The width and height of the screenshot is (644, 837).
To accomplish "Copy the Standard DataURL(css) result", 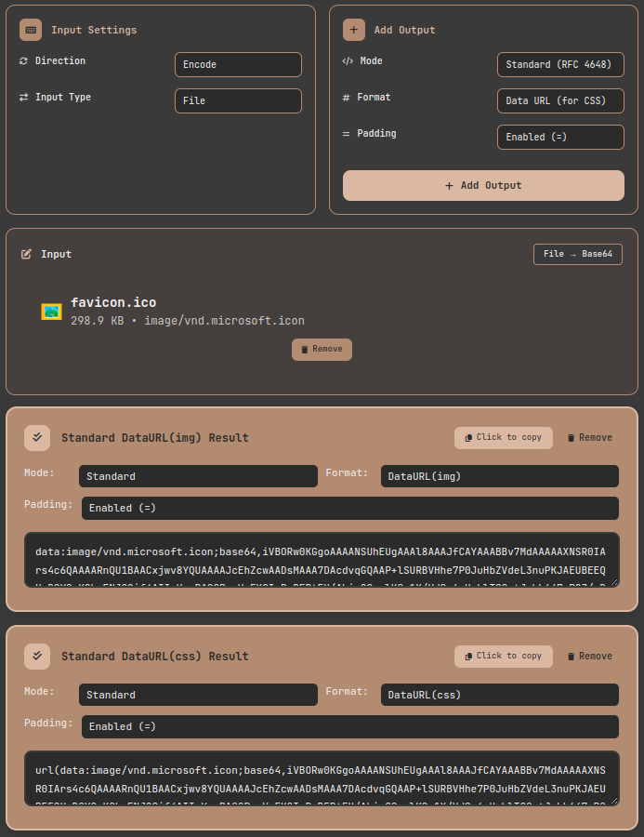I will pyautogui.click(x=503, y=656).
